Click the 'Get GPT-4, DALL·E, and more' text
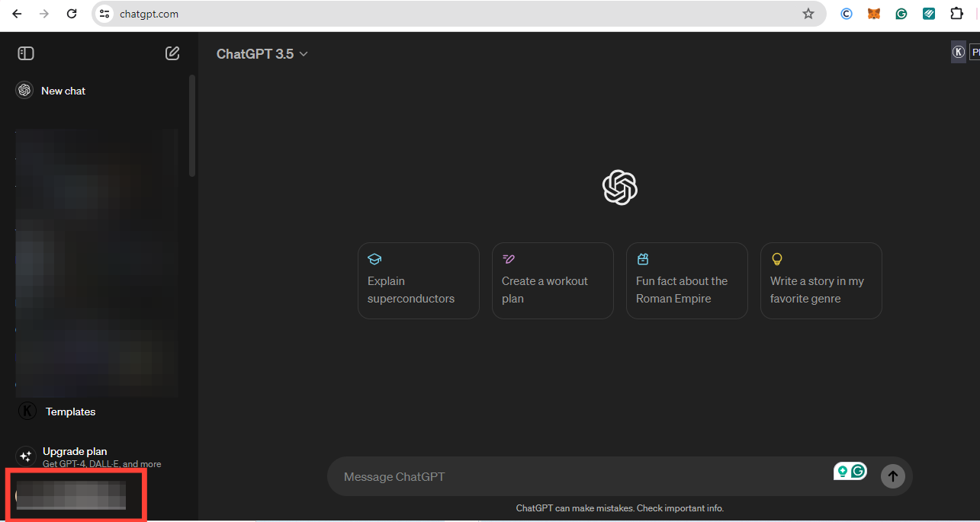Viewport: 980px width, 522px height. [102, 464]
